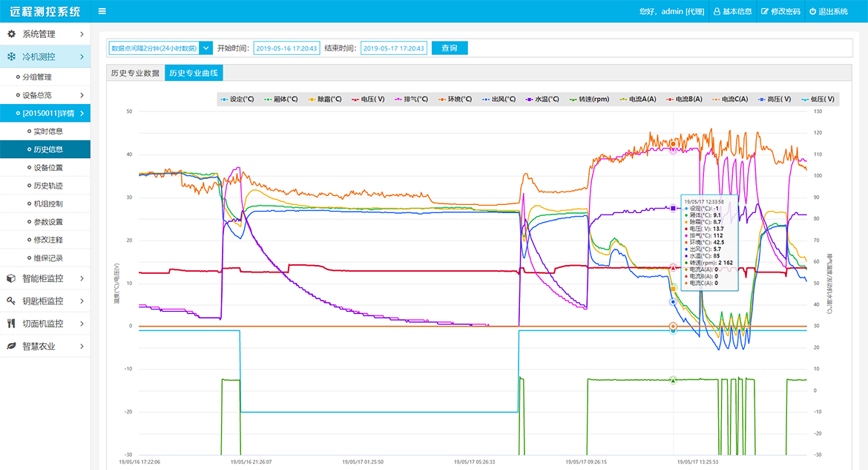The image size is (868, 470).
Task: Toggle the 设定(°C) series in legend
Action: (241, 99)
